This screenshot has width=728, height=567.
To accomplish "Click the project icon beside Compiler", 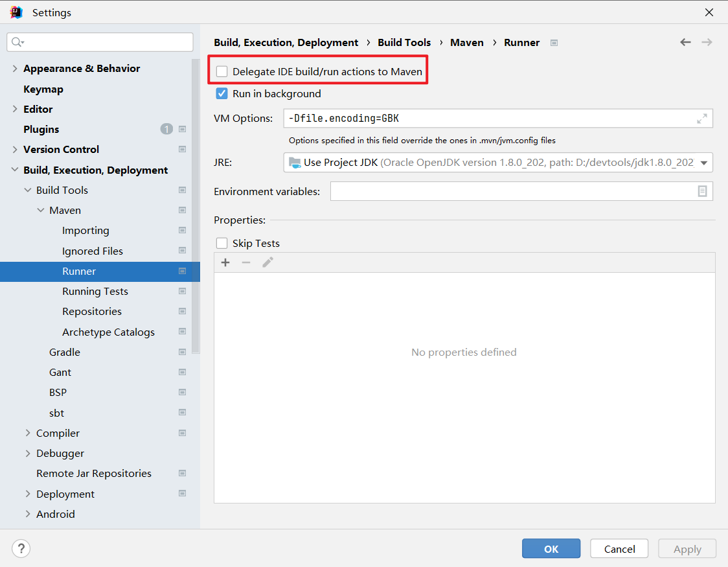I will (183, 433).
